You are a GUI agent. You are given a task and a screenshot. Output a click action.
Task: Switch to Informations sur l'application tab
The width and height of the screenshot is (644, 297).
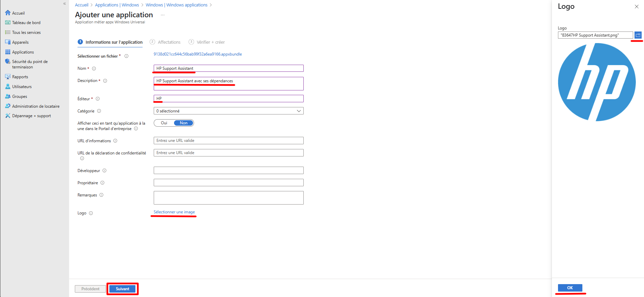tap(110, 42)
